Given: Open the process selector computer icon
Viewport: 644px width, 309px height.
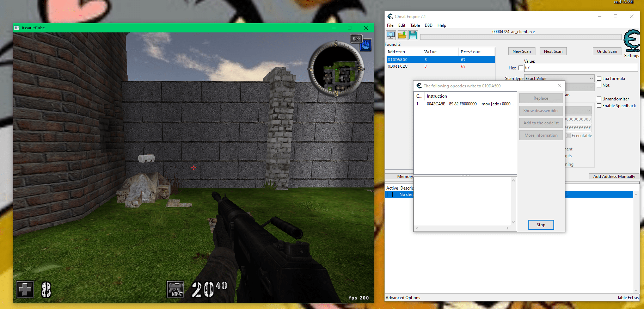Looking at the screenshot, I should click(x=391, y=35).
